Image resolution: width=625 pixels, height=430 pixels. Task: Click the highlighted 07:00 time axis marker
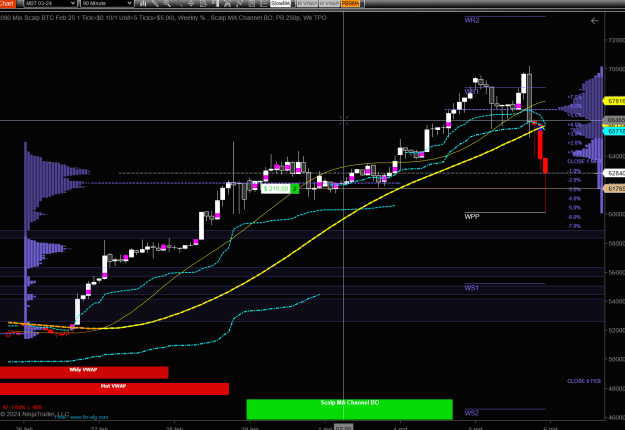click(x=343, y=428)
